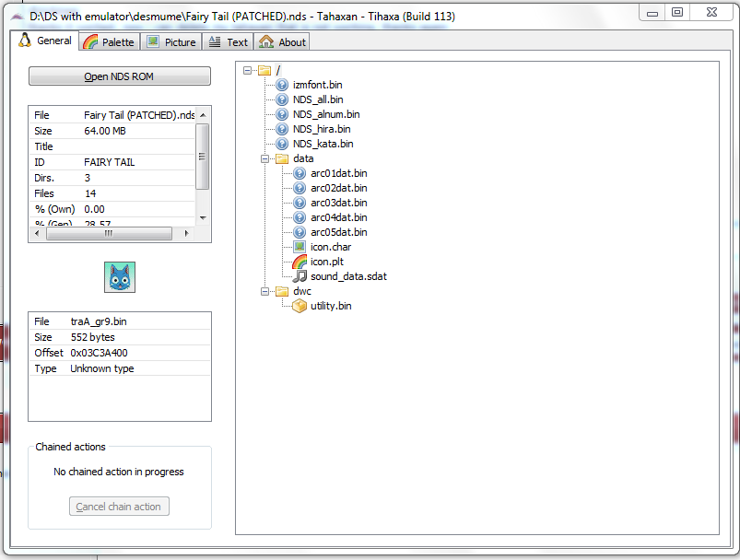Click the horizontal scroll-right arrow
Screen dimensions: 740x560
186,233
